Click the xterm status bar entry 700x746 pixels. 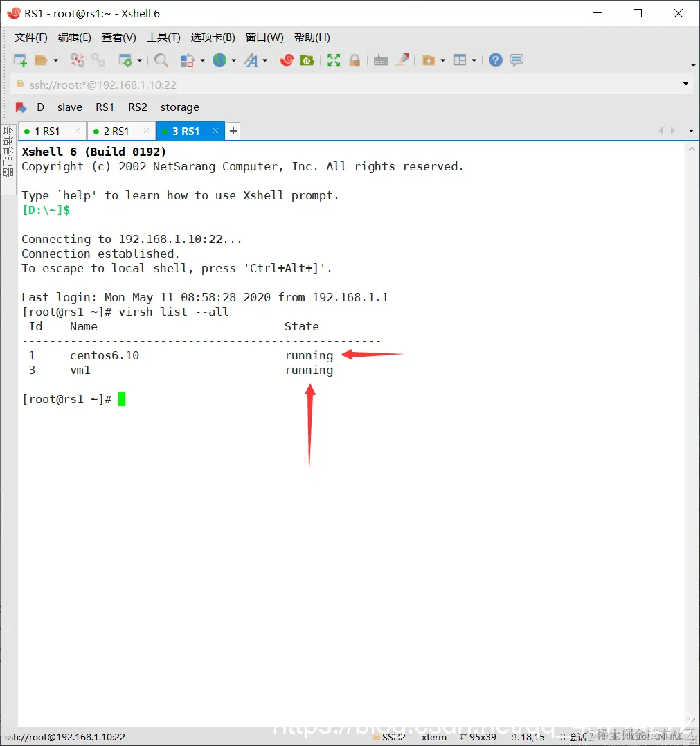(433, 737)
